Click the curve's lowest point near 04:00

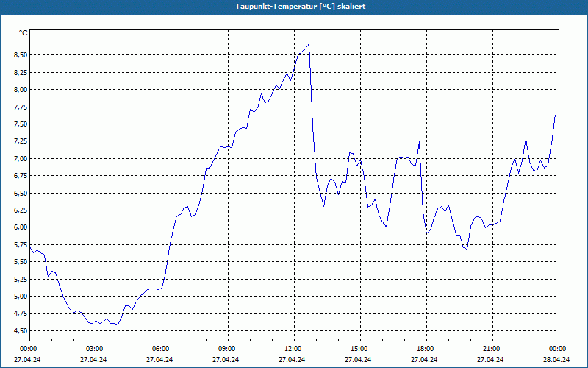pyautogui.click(x=118, y=325)
